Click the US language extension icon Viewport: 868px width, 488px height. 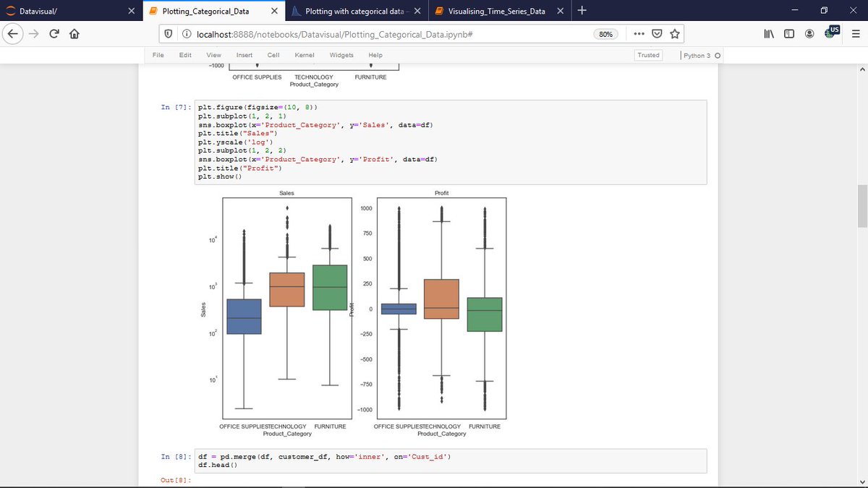(833, 33)
